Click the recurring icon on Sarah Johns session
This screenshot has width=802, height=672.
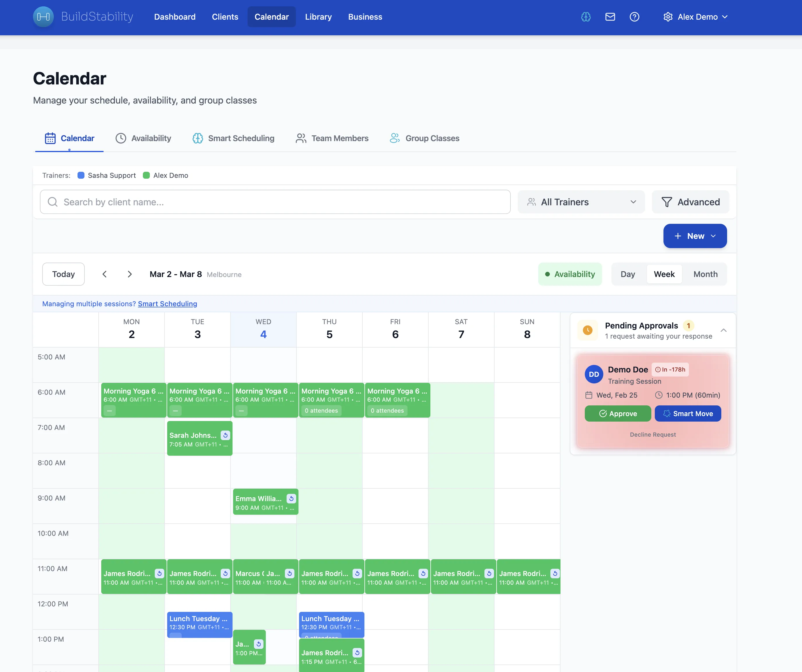click(225, 435)
